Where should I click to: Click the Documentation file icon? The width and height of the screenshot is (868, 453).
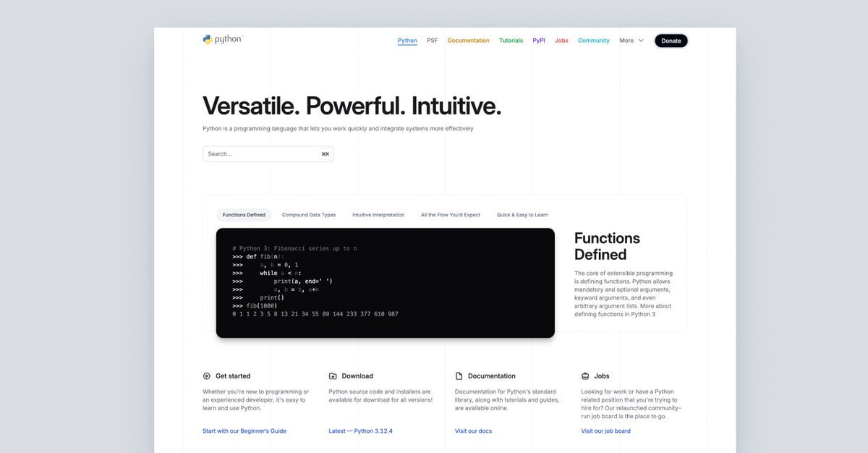pyautogui.click(x=459, y=376)
